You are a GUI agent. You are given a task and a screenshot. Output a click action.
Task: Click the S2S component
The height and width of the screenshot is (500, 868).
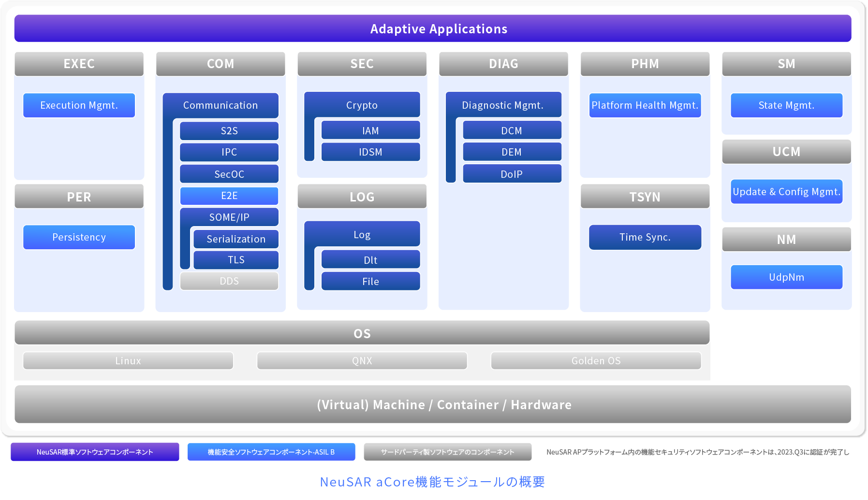click(229, 131)
